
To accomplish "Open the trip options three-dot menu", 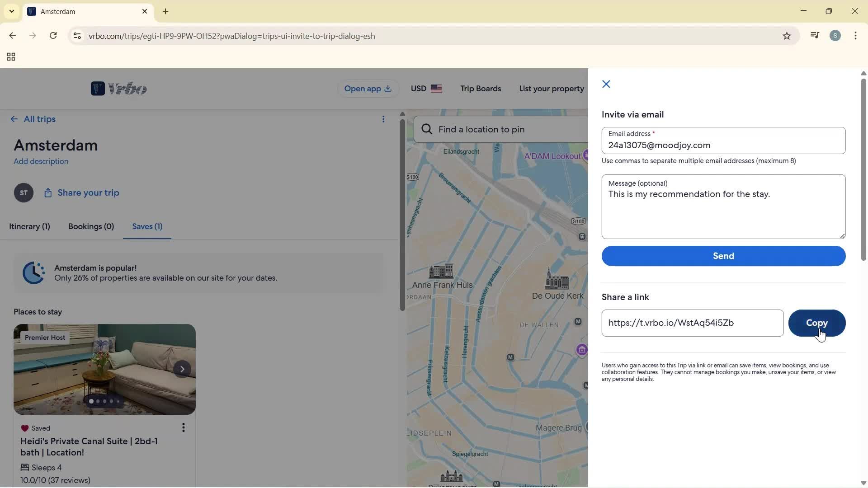I will [384, 119].
